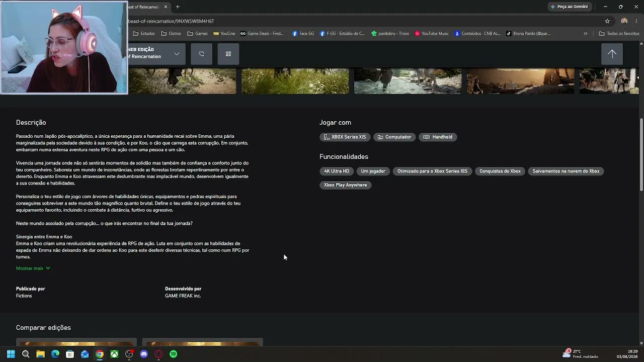Expand description with Mostrar mais

pos(33,268)
